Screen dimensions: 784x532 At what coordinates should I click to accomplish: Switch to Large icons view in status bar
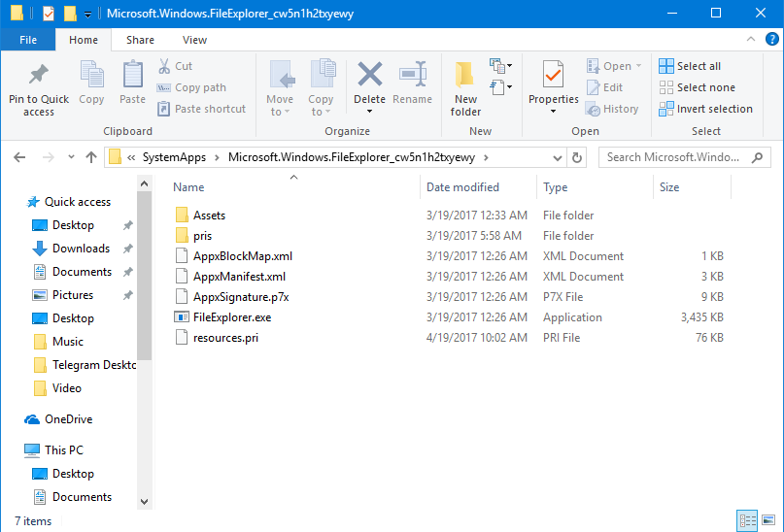[x=768, y=520]
